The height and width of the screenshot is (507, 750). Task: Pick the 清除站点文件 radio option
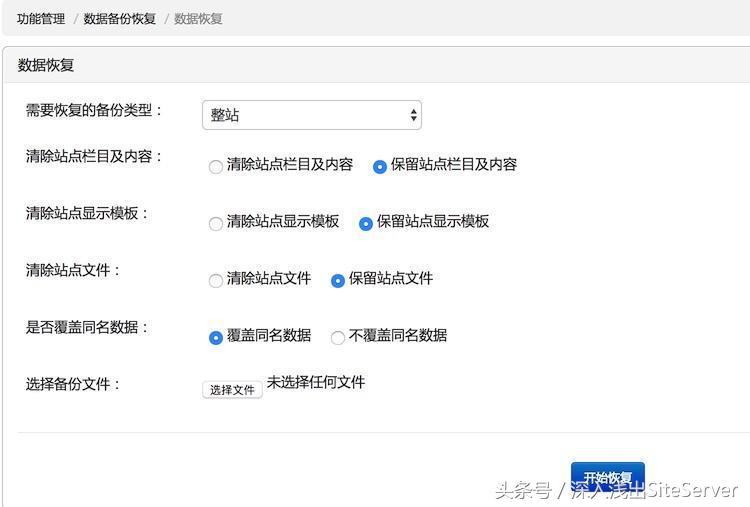[x=216, y=280]
